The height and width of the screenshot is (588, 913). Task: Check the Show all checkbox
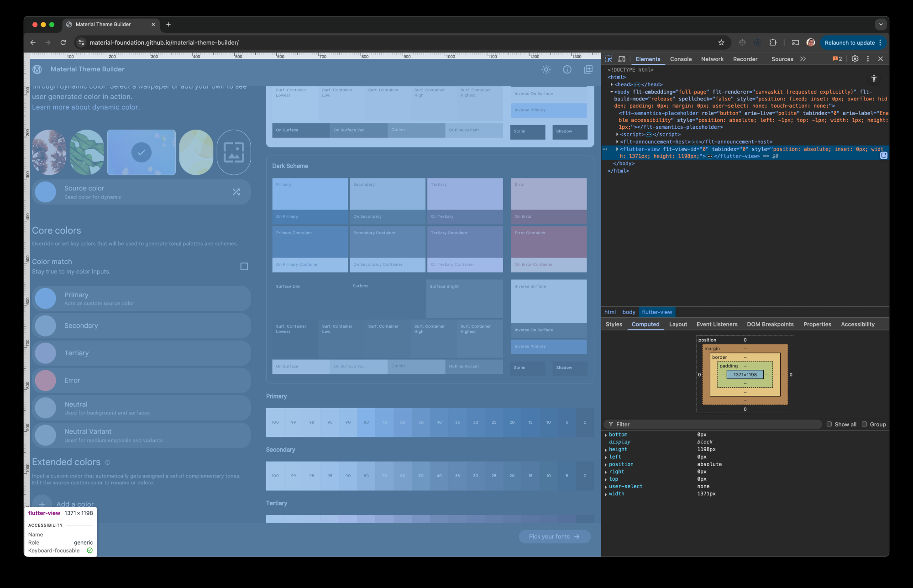[829, 424]
